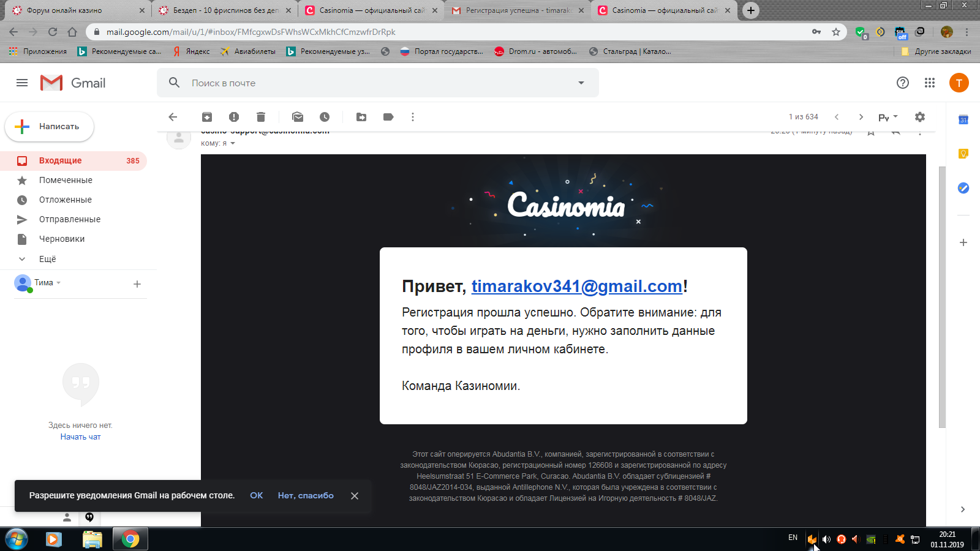This screenshot has width=980, height=551.
Task: Expand the Ещё folder list
Action: [47, 259]
